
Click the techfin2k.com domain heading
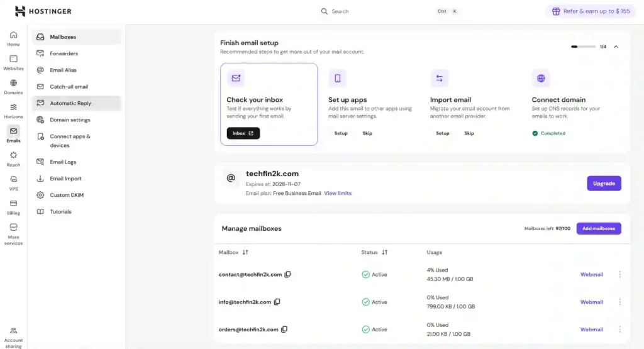(x=272, y=174)
